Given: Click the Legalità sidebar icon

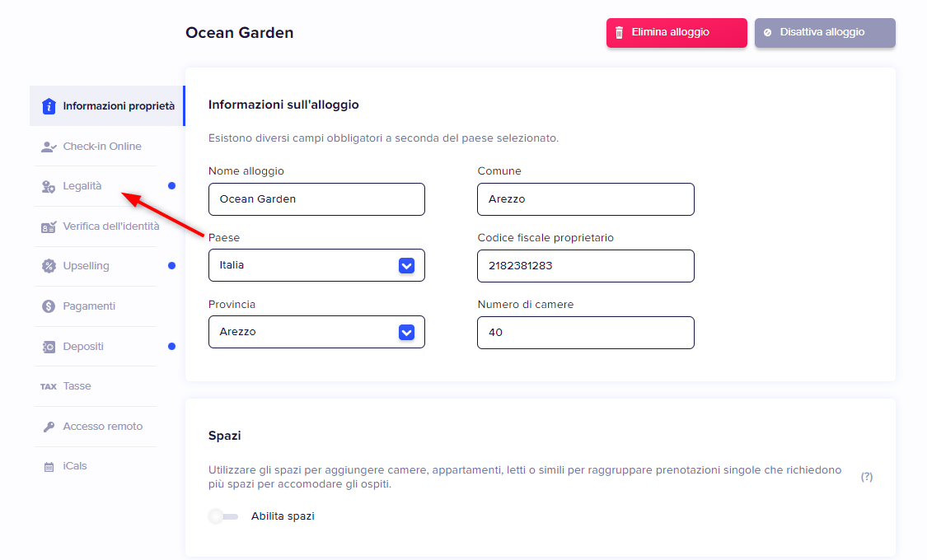Looking at the screenshot, I should [49, 187].
